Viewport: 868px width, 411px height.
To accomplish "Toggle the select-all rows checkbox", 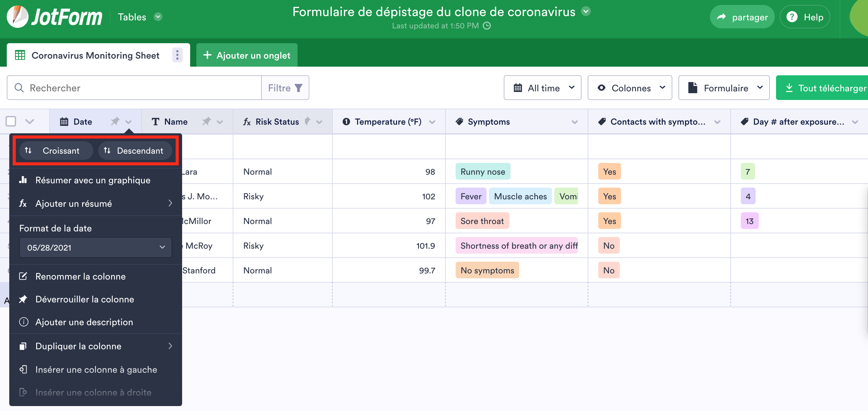I will [x=11, y=121].
